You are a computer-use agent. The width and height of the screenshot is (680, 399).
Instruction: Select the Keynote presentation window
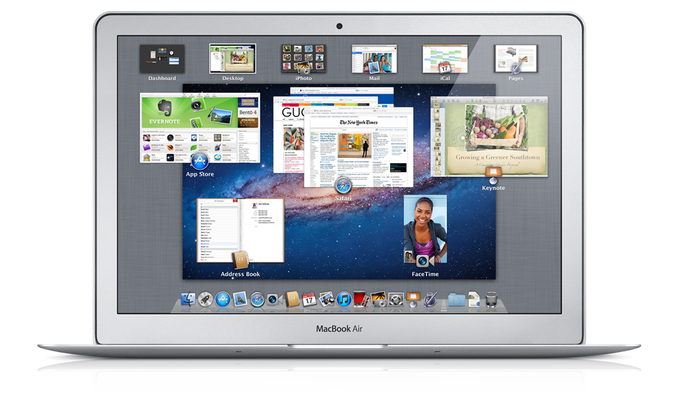tap(489, 137)
